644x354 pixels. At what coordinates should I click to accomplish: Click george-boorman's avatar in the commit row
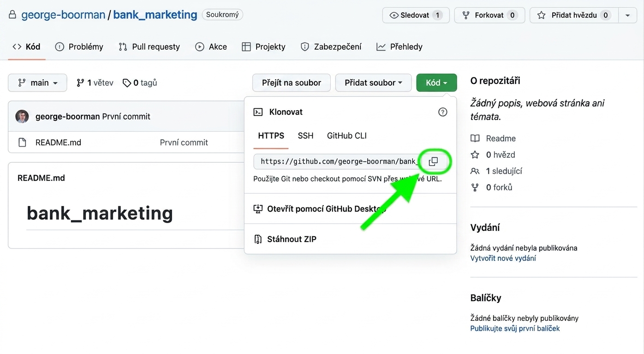click(22, 116)
